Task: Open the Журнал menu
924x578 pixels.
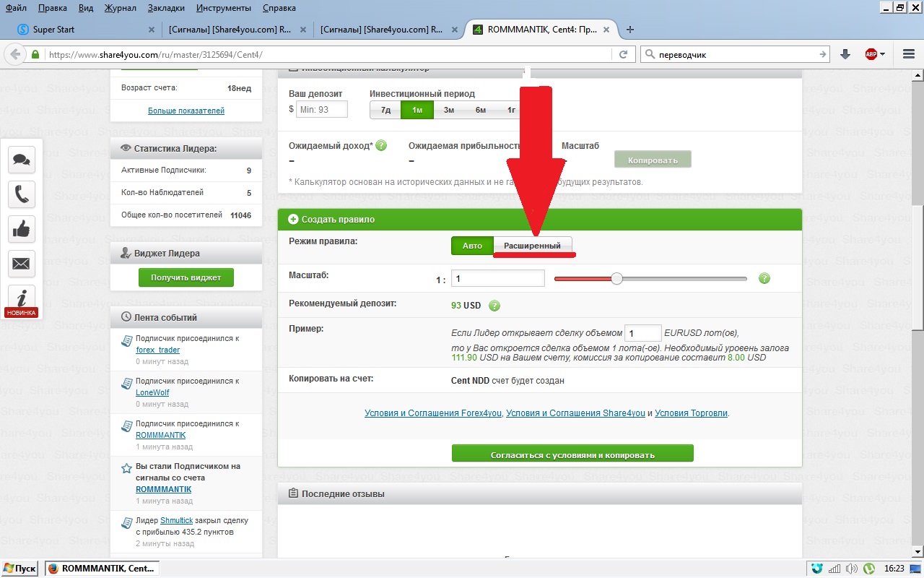Action: [x=121, y=8]
